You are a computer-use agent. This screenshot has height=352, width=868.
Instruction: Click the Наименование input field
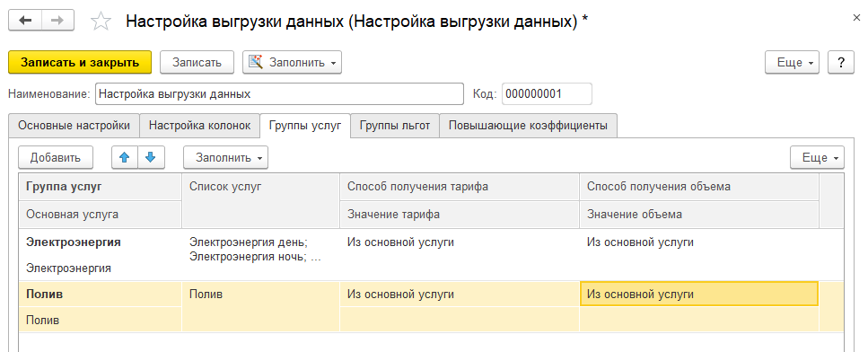[x=279, y=94]
